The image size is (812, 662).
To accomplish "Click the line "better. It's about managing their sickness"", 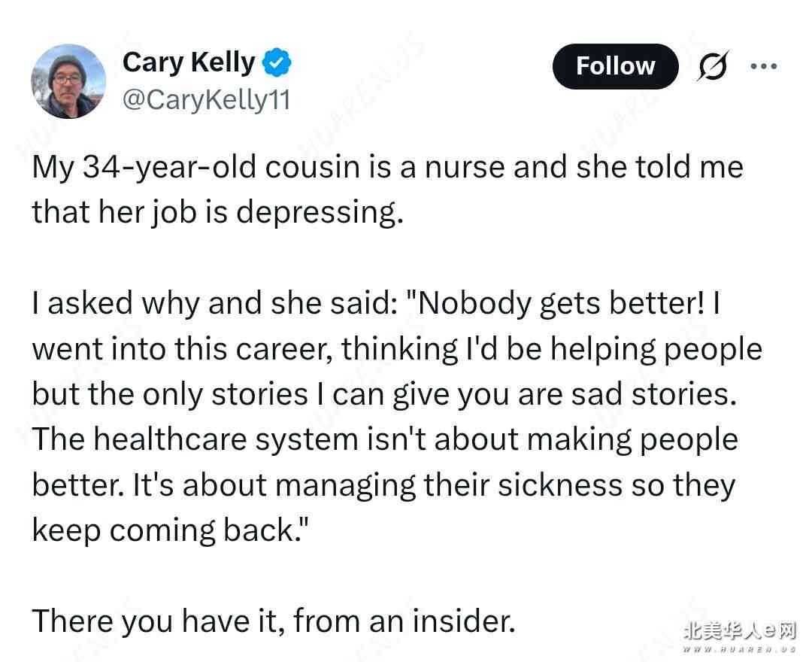I will [383, 485].
